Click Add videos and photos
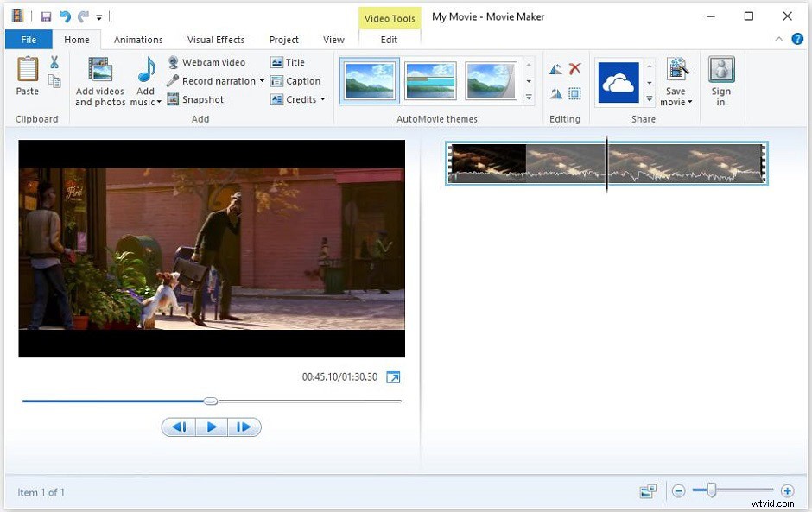The width and height of the screenshot is (812, 512). point(99,81)
